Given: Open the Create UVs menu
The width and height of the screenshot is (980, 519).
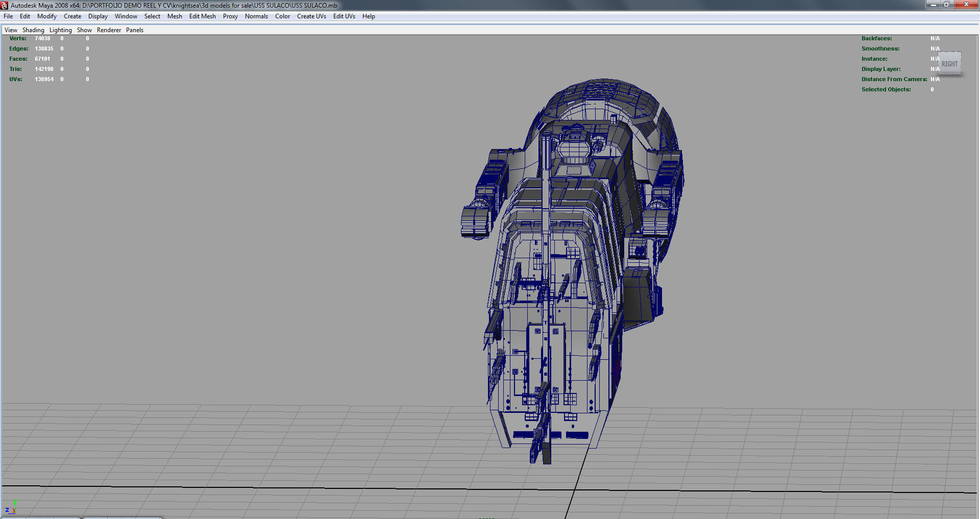Looking at the screenshot, I should [311, 16].
